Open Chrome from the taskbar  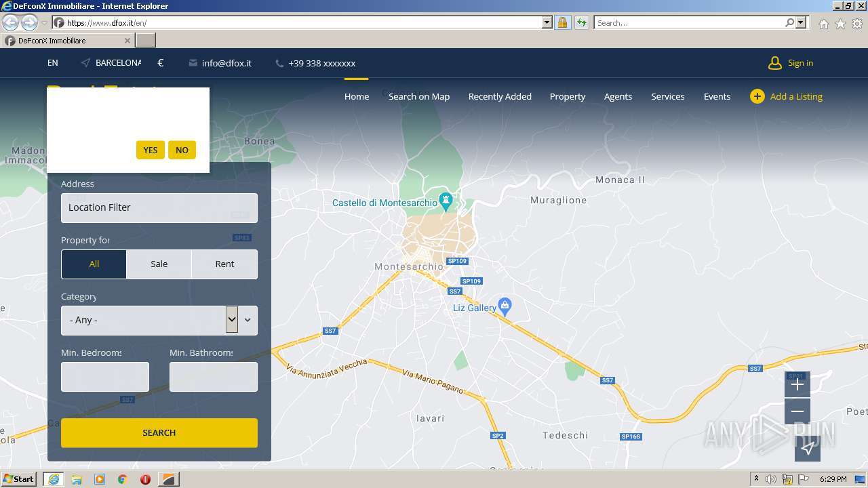coord(123,479)
